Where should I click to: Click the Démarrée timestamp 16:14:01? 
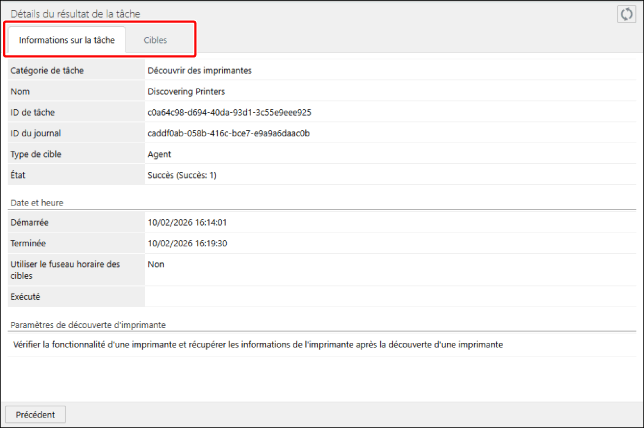click(x=187, y=222)
